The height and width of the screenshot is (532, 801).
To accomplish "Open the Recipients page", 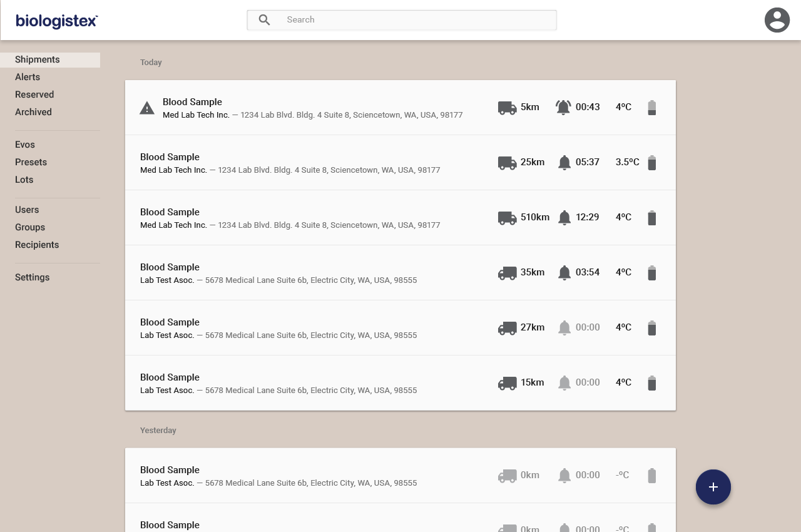I will pos(37,245).
